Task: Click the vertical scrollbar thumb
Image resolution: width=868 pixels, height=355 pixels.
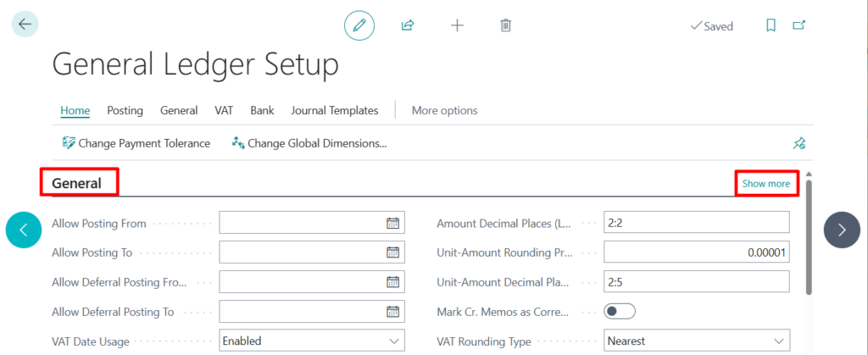Action: [x=809, y=237]
